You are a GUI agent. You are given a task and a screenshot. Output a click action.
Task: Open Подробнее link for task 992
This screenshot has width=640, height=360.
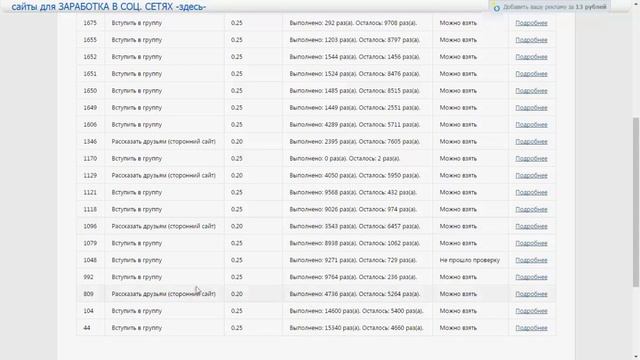(531, 277)
